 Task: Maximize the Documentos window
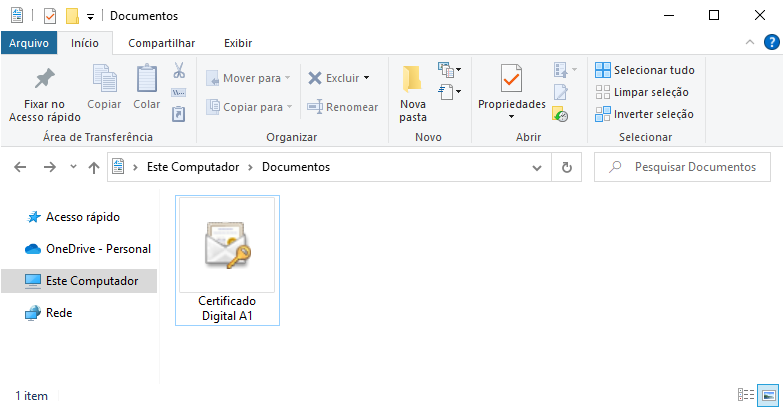(714, 16)
